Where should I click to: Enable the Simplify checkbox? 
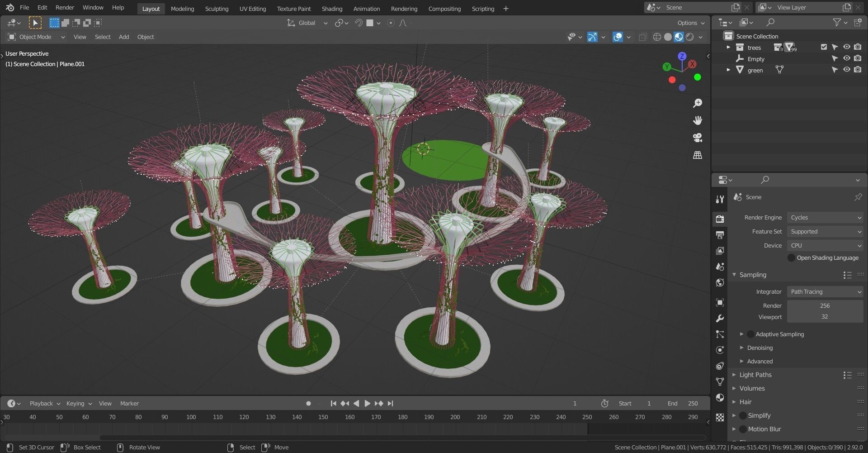[x=743, y=415]
